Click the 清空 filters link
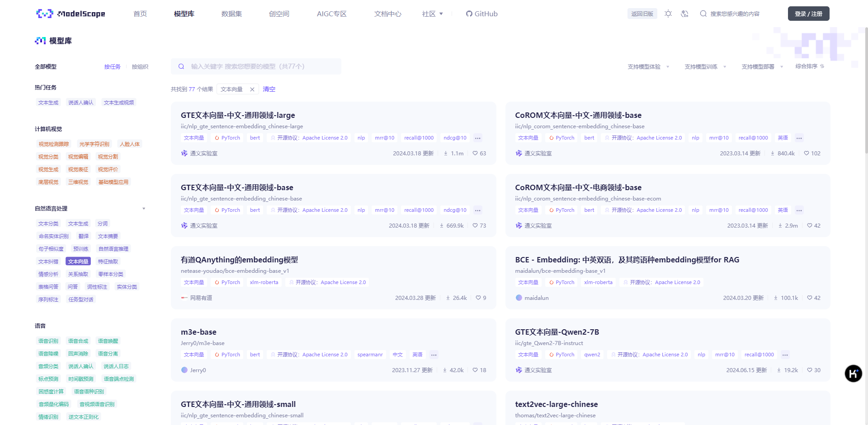 click(269, 89)
